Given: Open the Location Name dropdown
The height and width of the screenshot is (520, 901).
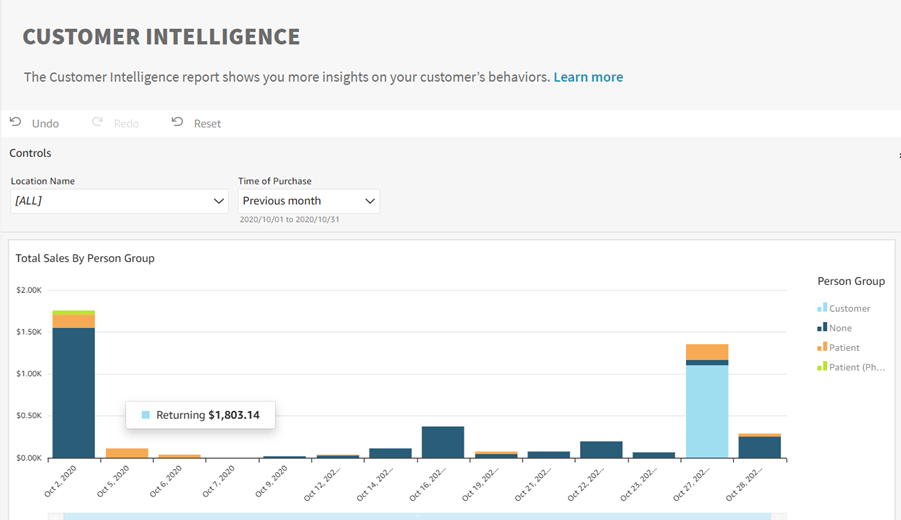Looking at the screenshot, I should pos(120,201).
